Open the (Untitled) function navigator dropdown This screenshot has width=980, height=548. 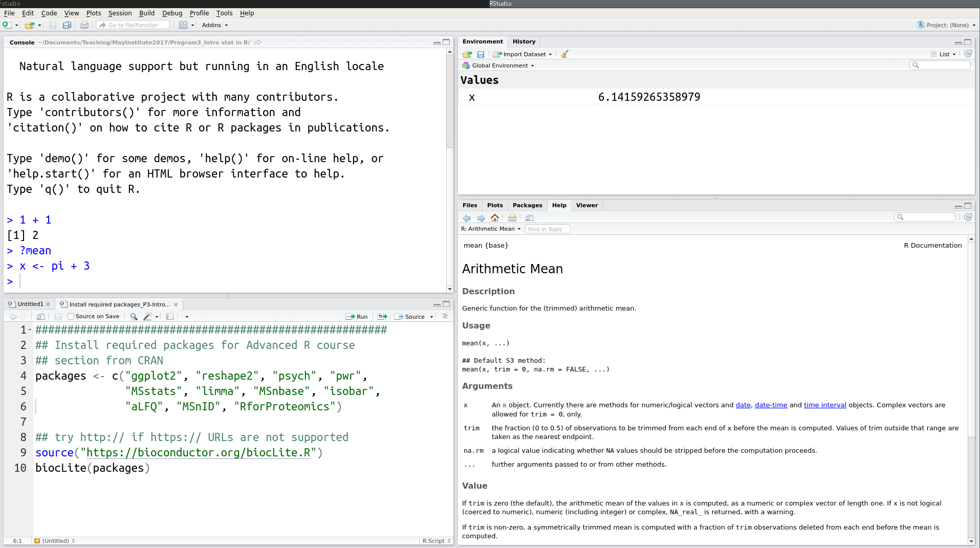point(55,541)
